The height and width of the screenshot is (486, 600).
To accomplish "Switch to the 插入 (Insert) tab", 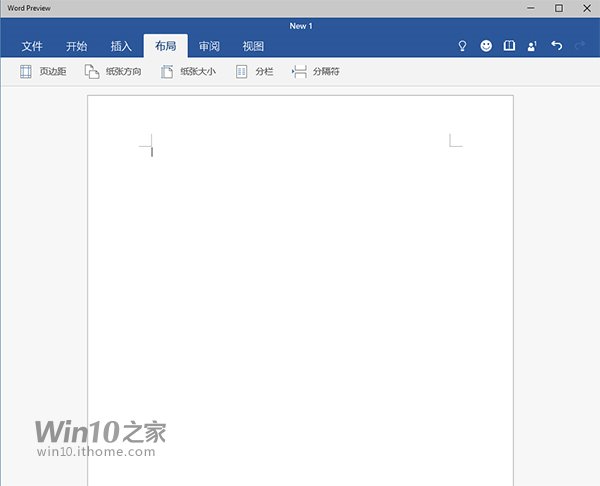I will click(x=121, y=46).
